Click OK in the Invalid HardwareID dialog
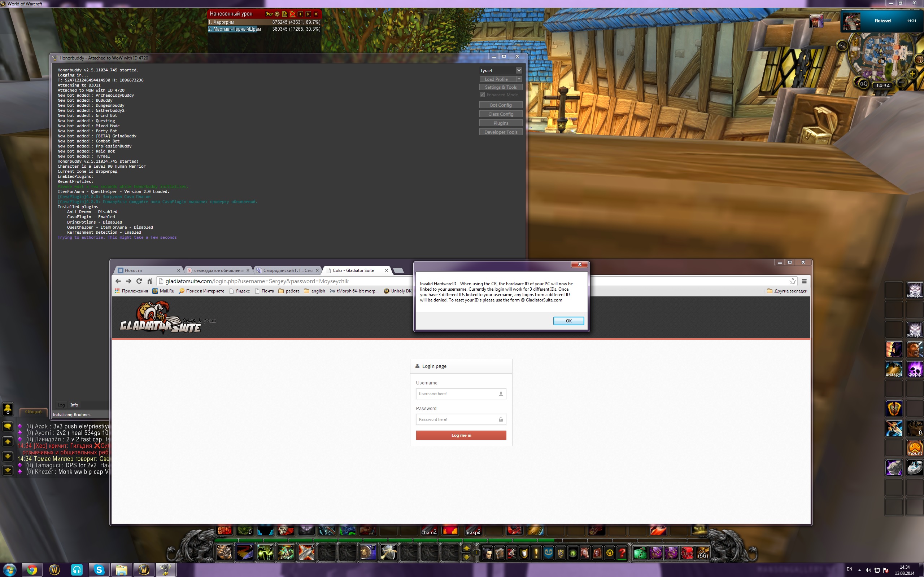 click(x=568, y=321)
